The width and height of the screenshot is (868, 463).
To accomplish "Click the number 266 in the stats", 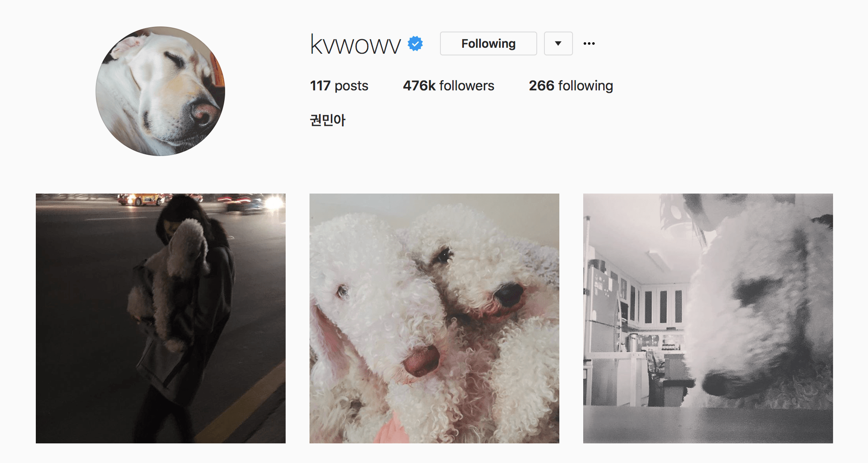I will tap(541, 86).
